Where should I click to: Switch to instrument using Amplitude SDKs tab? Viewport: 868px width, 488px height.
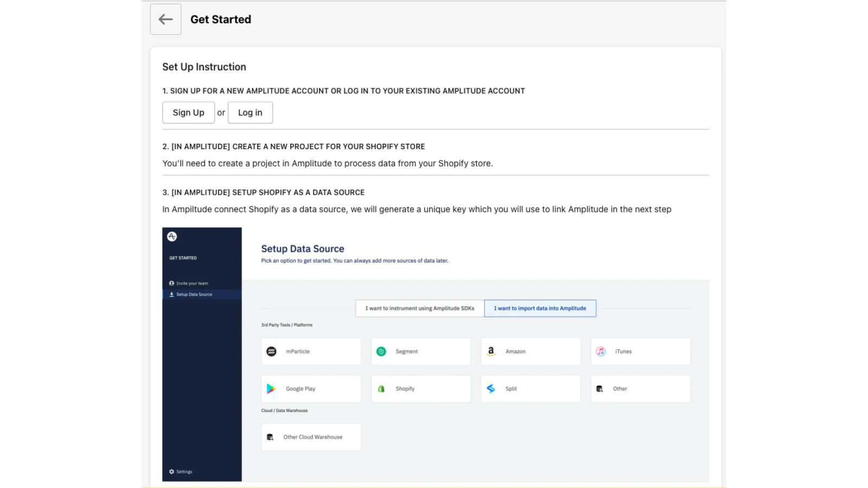[x=420, y=309]
